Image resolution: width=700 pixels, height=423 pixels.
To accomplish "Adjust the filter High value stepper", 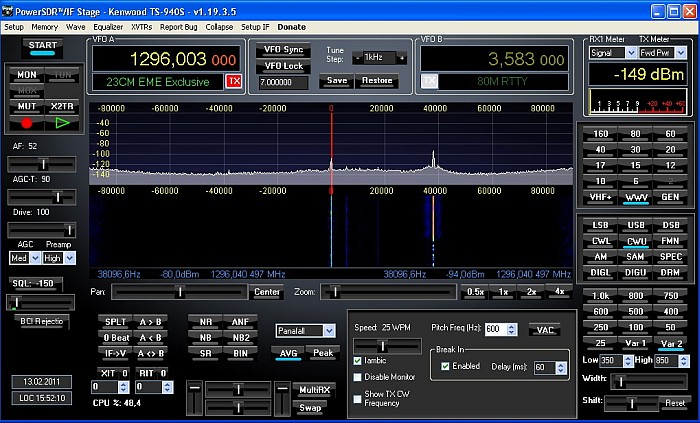I will [684, 361].
